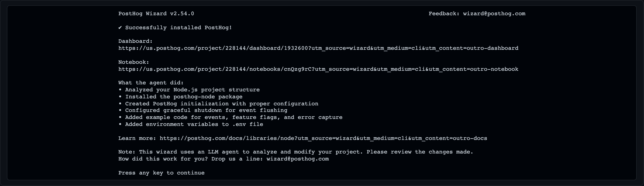
Task: Open the Learn more docs URL
Action: [323, 138]
